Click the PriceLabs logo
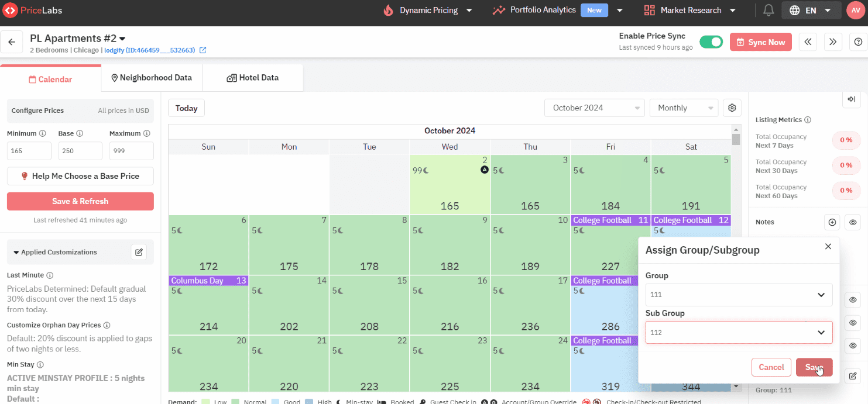This screenshot has width=868, height=404. [32, 11]
